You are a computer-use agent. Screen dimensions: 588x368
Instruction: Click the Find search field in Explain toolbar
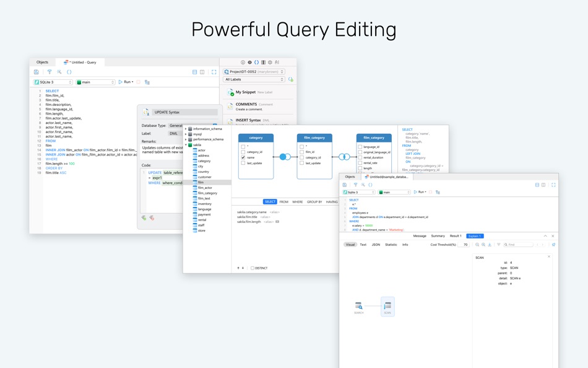pos(518,245)
